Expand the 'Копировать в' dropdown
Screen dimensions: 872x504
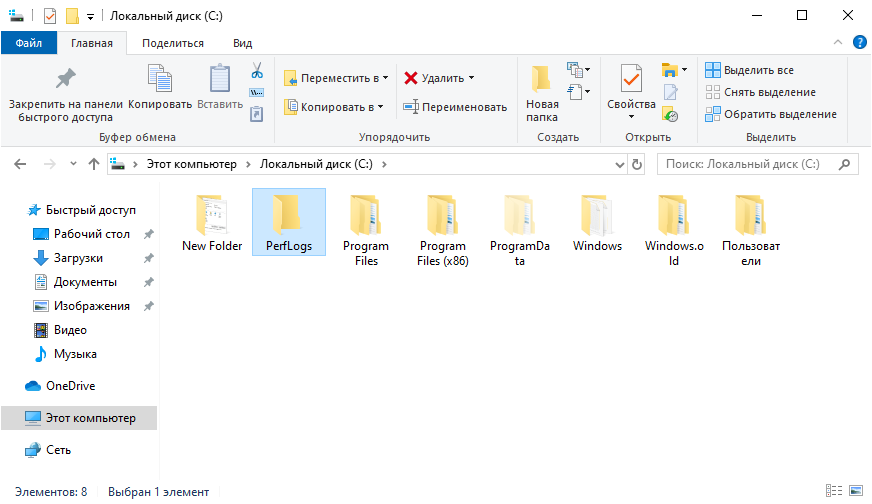tap(334, 107)
